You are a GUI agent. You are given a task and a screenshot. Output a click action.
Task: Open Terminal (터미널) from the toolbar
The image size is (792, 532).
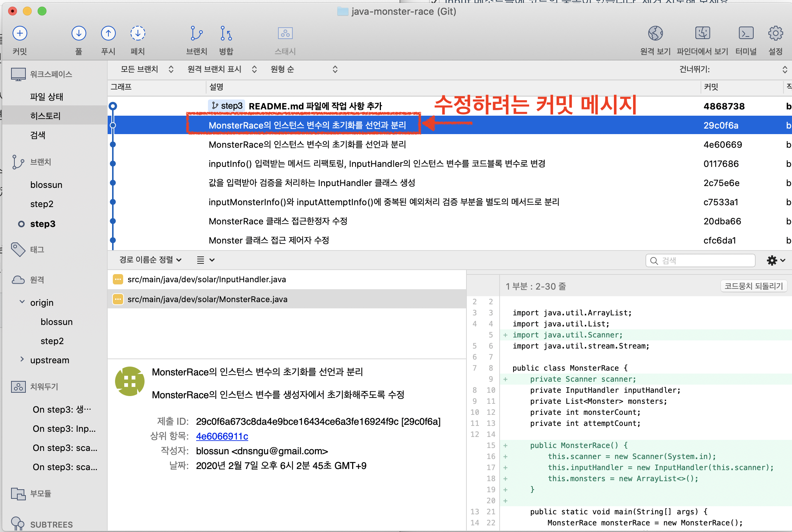tap(746, 34)
